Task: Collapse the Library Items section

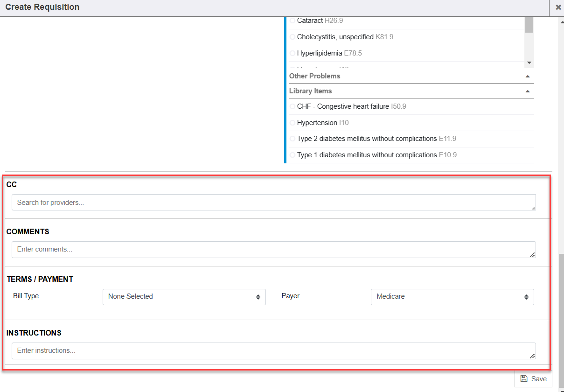Action: (x=528, y=91)
